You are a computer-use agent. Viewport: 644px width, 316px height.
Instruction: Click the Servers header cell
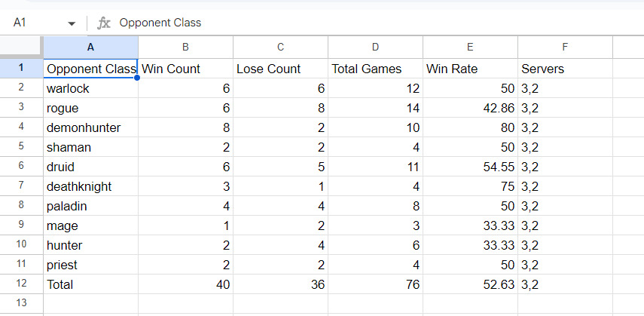point(565,69)
